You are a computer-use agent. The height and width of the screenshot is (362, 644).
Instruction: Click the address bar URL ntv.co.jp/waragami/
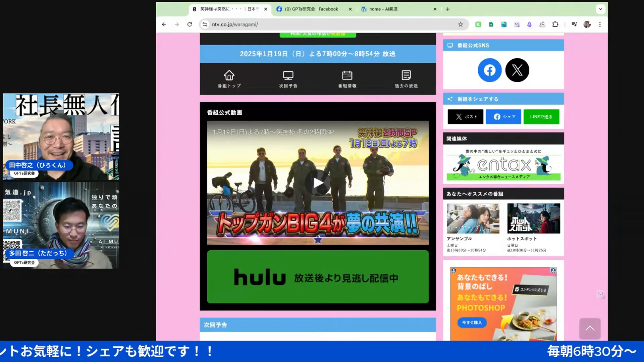(235, 24)
